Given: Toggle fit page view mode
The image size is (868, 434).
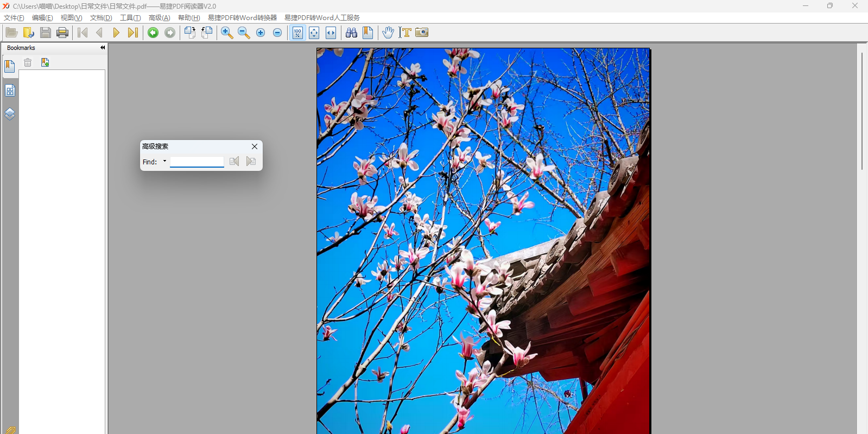Looking at the screenshot, I should pos(314,33).
